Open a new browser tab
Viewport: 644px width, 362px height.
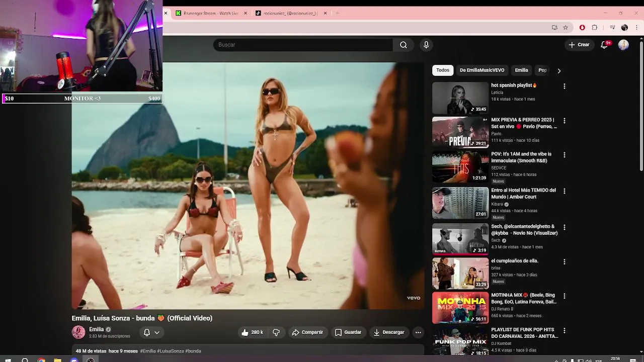coord(337,13)
